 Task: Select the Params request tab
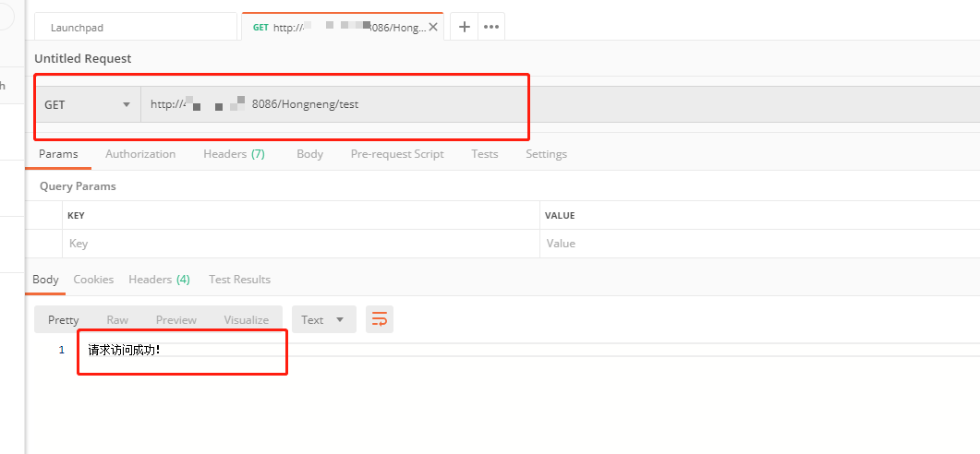pos(58,153)
